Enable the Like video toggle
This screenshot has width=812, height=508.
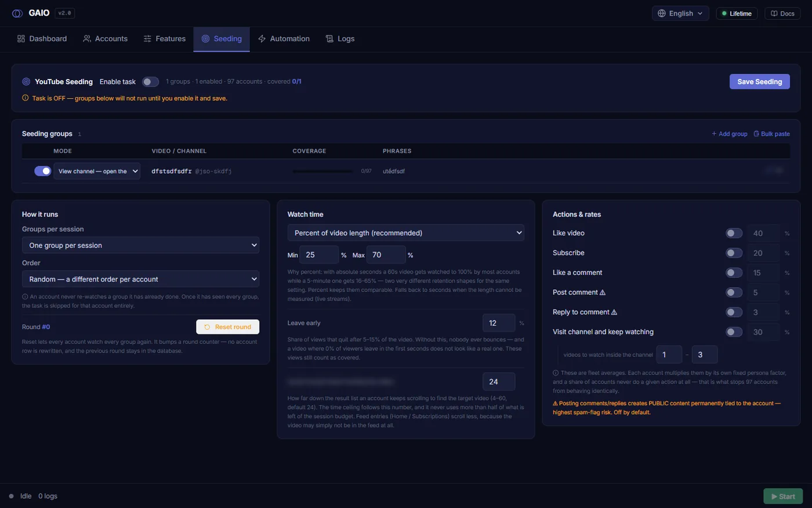734,233
